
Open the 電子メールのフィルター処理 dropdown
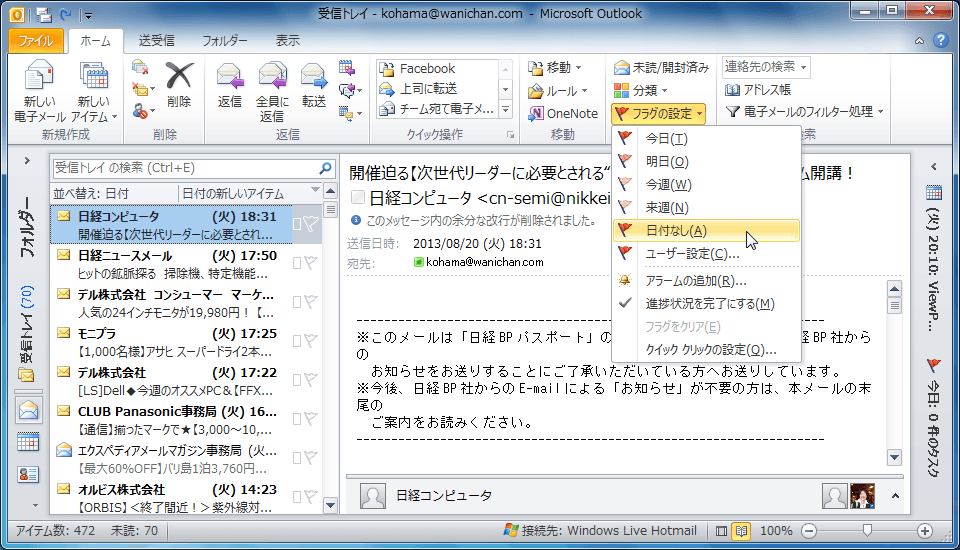804,111
